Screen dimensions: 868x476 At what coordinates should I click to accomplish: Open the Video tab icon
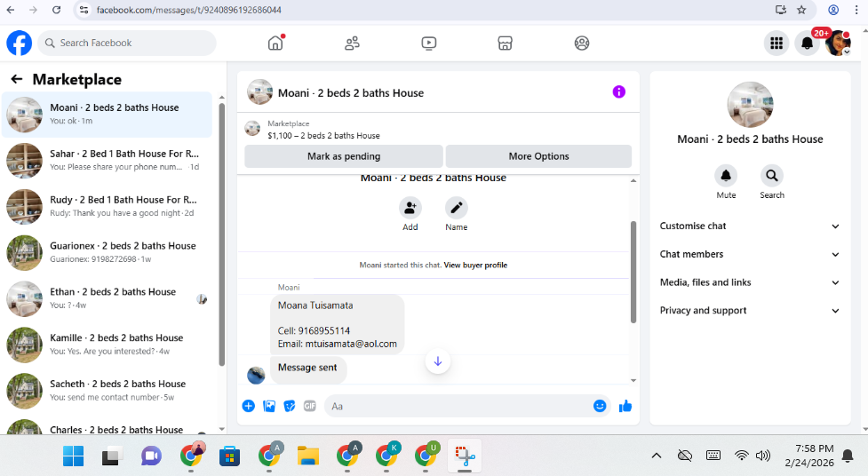click(428, 44)
